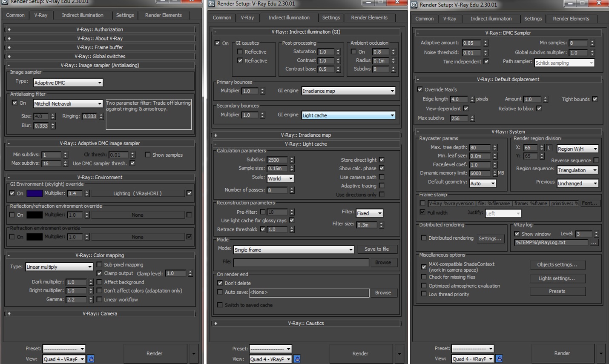Click the L lock button next to region X

(x=549, y=148)
